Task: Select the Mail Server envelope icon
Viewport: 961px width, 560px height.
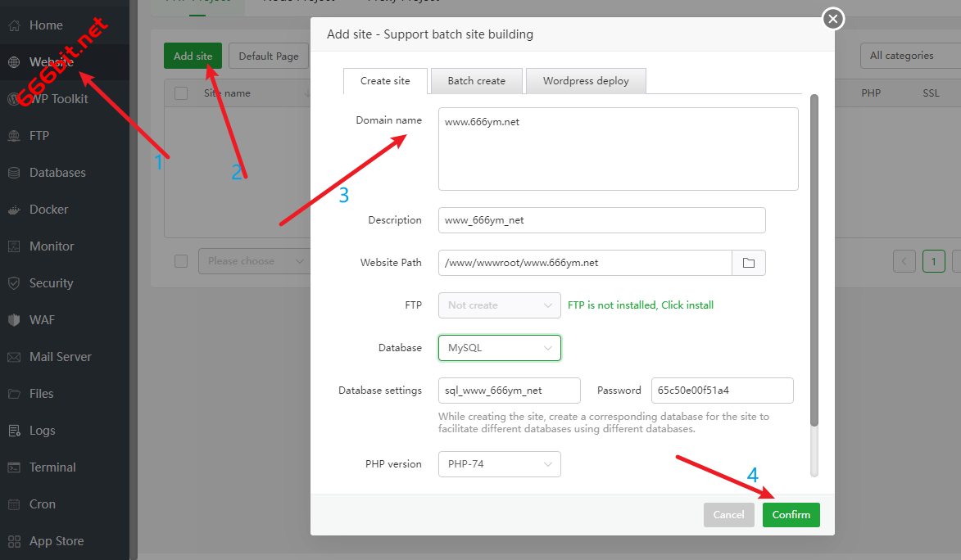Action: coord(14,357)
